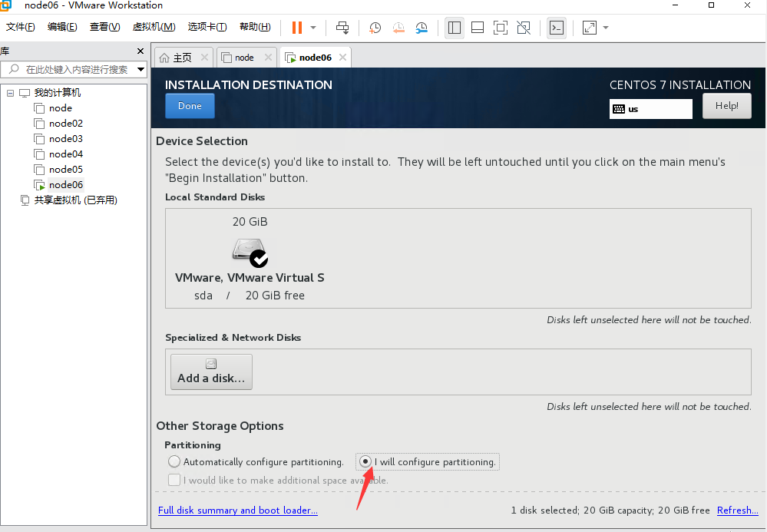
Task: Send Ctrl+Alt+Del to virtual machine
Action: click(x=342, y=28)
